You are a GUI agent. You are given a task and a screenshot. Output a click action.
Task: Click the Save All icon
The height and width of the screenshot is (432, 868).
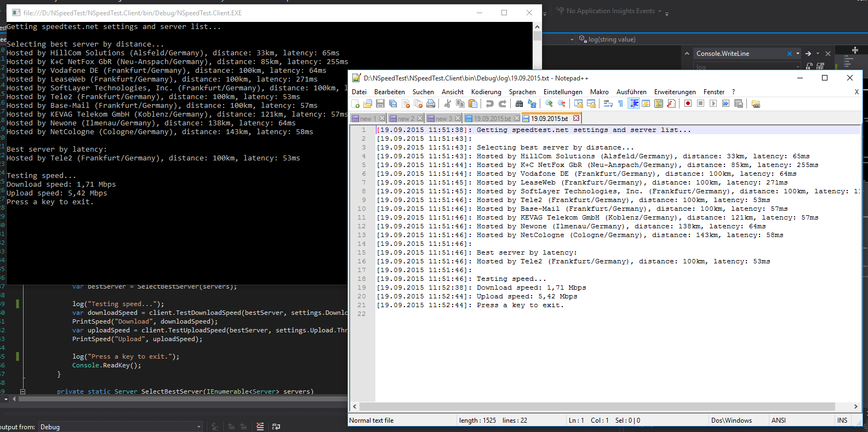(393, 103)
